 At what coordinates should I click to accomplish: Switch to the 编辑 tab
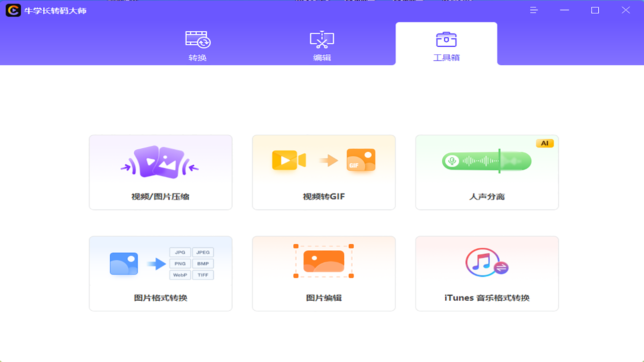(321, 44)
